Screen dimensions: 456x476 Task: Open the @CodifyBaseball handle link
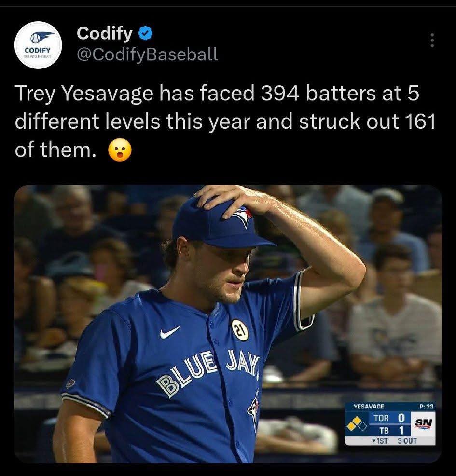click(x=147, y=54)
